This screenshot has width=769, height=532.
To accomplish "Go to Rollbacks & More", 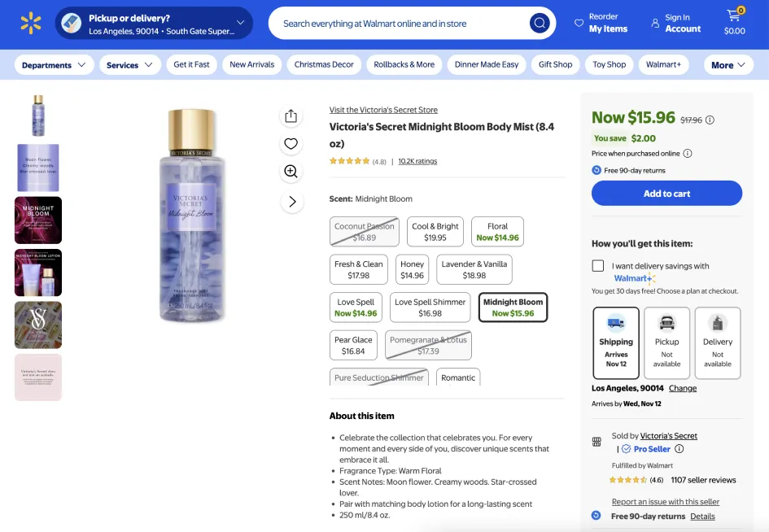I will pos(404,65).
